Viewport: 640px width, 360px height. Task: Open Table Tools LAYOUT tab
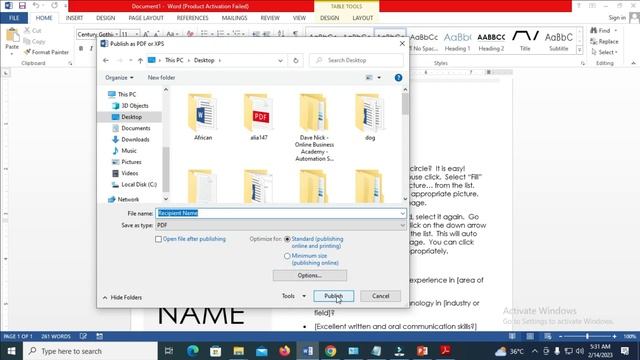tap(362, 18)
